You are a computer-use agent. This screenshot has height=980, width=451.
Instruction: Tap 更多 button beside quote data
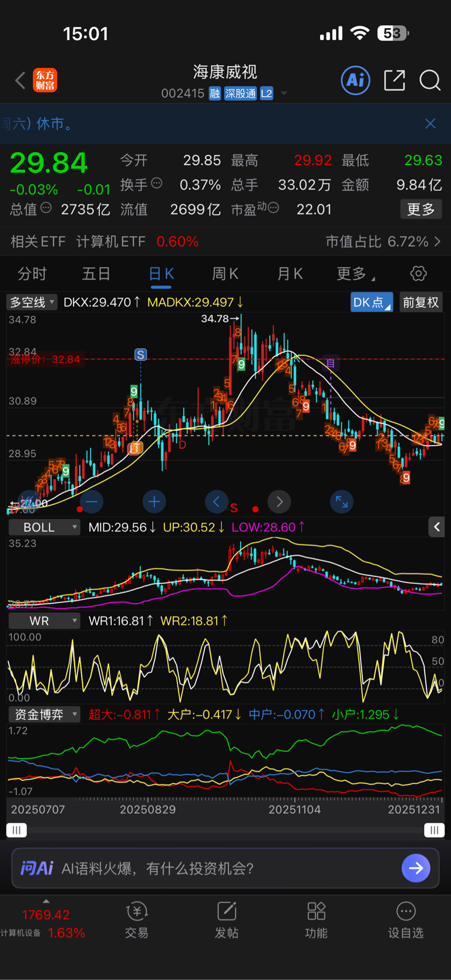click(421, 210)
